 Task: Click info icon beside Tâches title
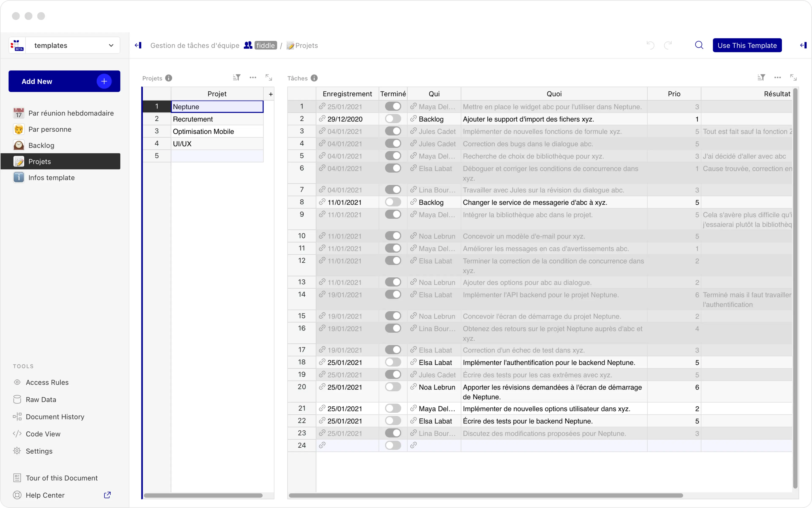(314, 78)
